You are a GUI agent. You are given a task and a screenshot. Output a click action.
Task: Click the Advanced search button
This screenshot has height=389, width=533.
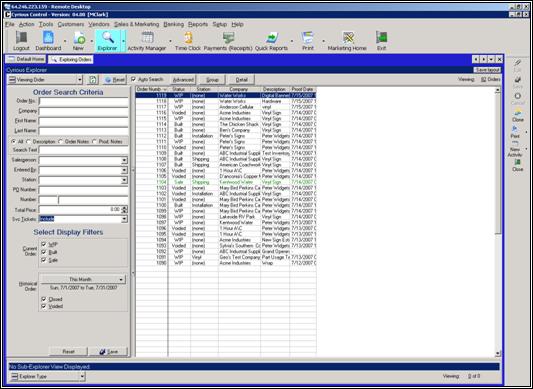pos(183,80)
